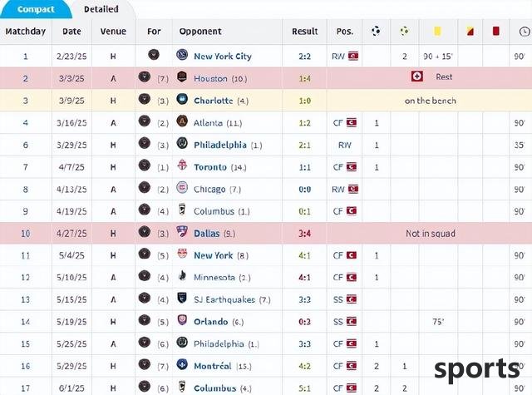This screenshot has height=395, width=532.
Task: Click the Chicago club crest
Action: [182, 187]
